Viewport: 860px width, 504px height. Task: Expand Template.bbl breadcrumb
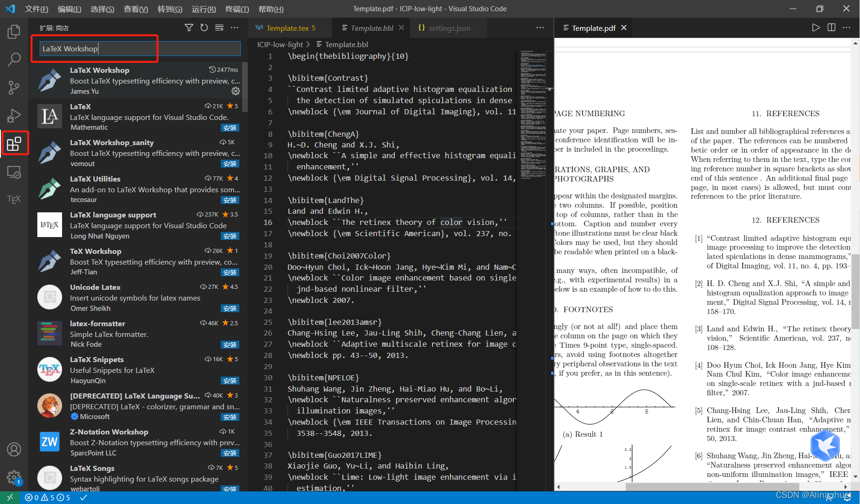click(346, 44)
